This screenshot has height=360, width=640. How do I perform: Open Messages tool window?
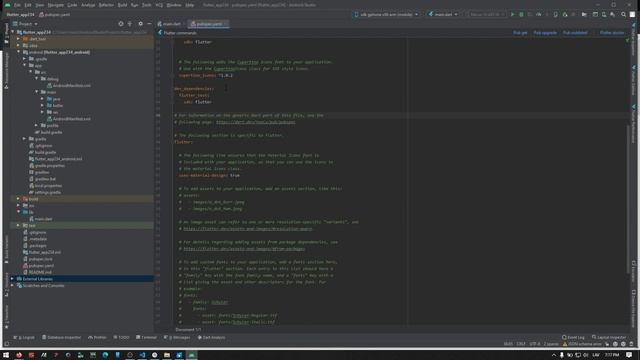point(177,338)
